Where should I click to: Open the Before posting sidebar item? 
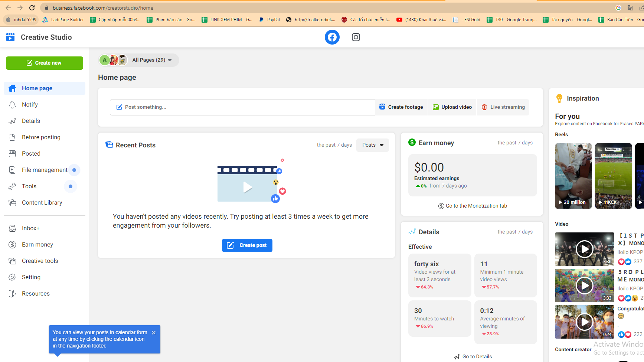point(45,137)
